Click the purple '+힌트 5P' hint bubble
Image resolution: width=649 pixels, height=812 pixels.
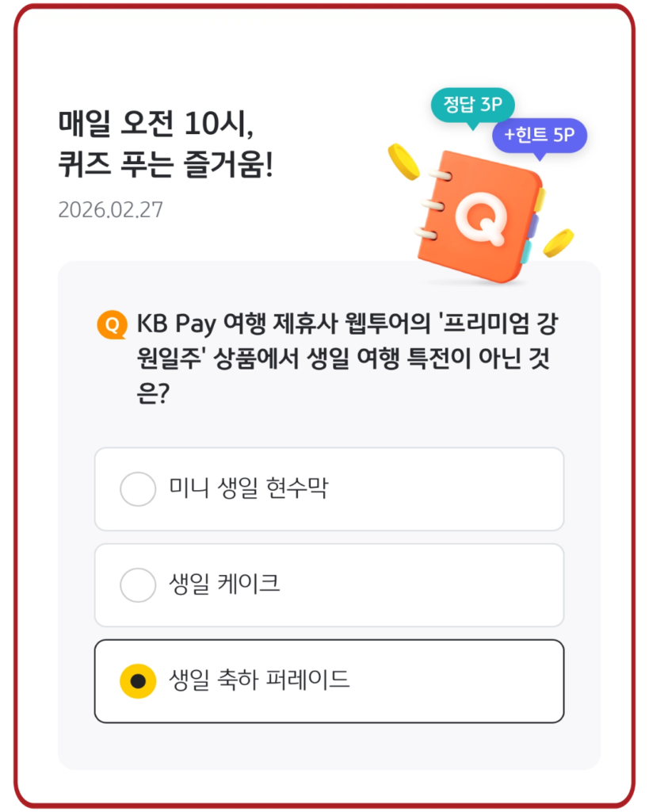pos(539,135)
